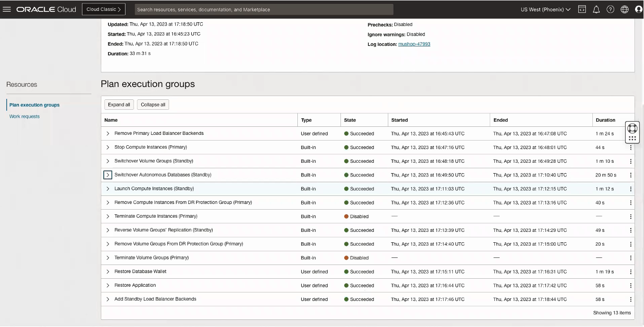The image size is (644, 327).
Task: Expand Remove Primary Load Balancer Backends
Action: point(107,133)
